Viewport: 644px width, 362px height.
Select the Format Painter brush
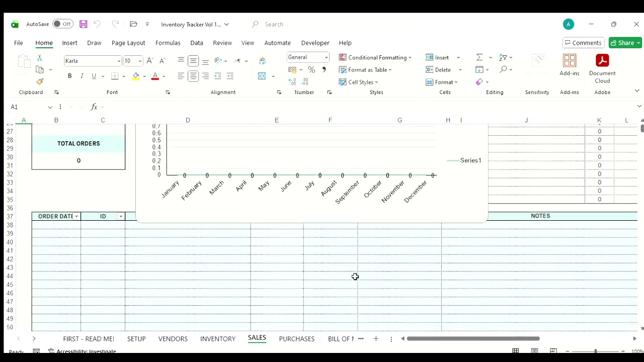click(40, 81)
